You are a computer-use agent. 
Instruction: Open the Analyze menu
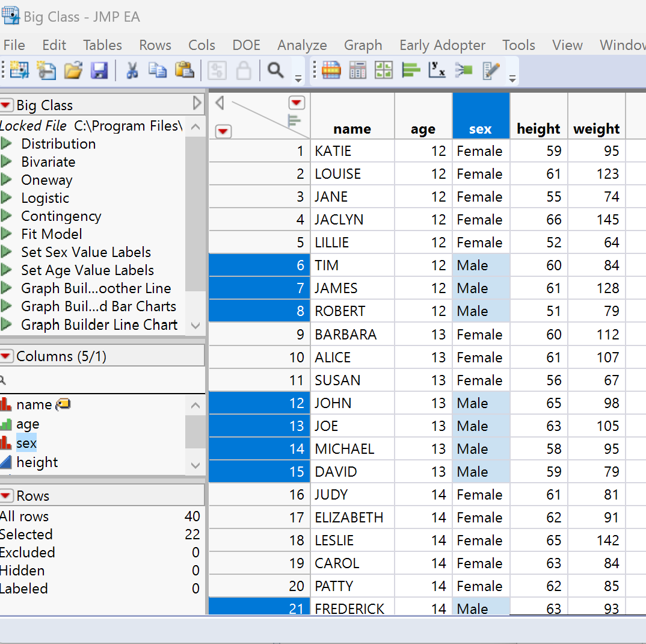(302, 45)
